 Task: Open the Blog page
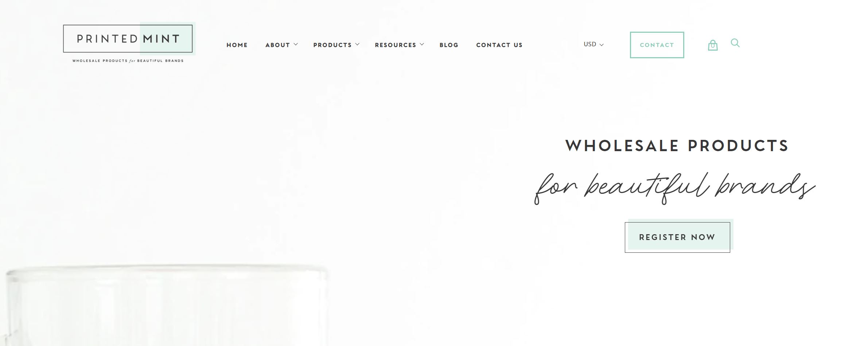click(x=449, y=45)
